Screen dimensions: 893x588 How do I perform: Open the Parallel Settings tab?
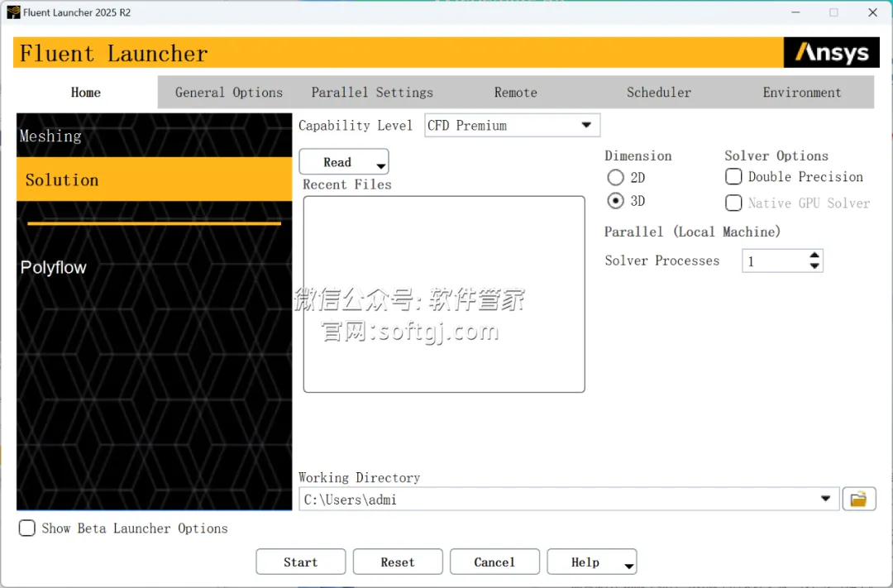point(372,93)
